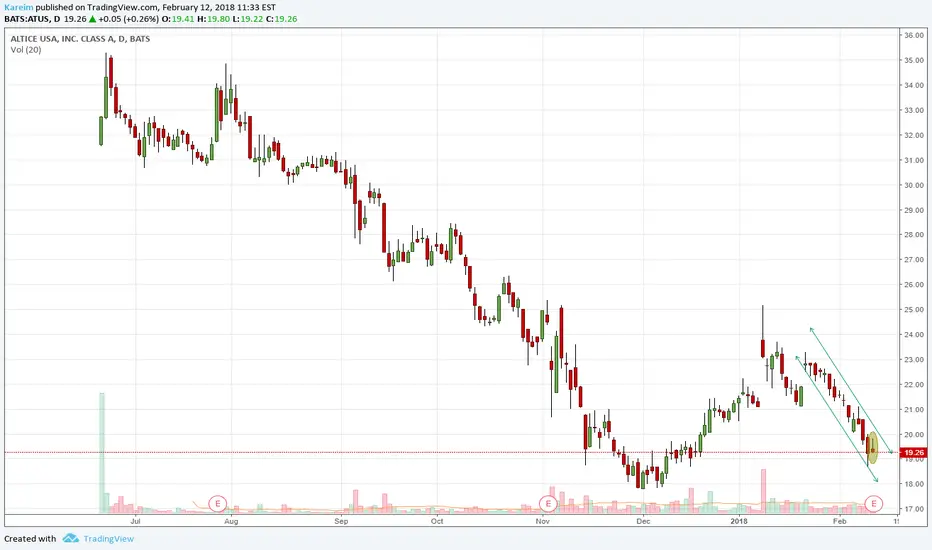932x550 pixels.
Task: Click the 36.00 price axis label
Action: point(914,36)
